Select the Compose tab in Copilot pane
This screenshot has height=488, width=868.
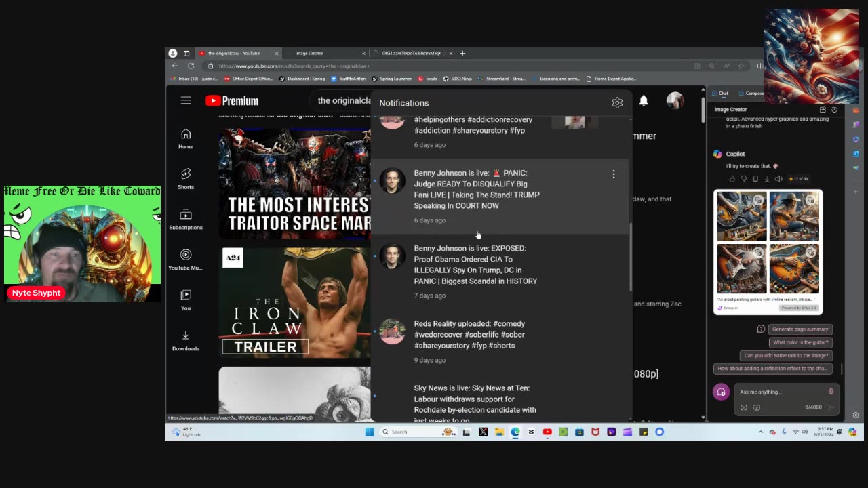point(751,94)
